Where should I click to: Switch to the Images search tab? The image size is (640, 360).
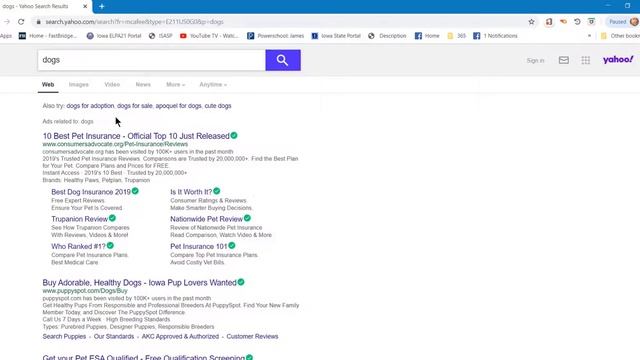[79, 84]
